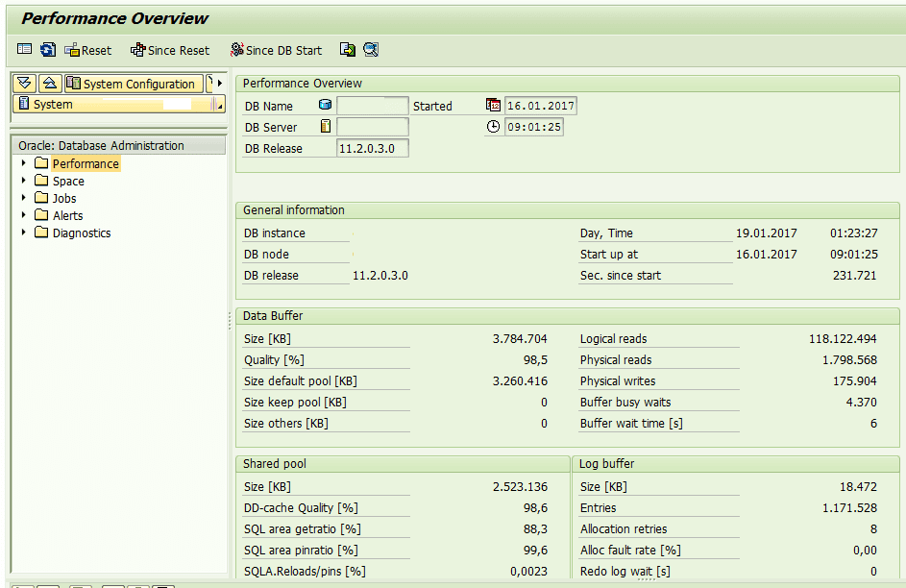Expand the Alerts folder
This screenshot has width=906, height=588.
[21, 215]
